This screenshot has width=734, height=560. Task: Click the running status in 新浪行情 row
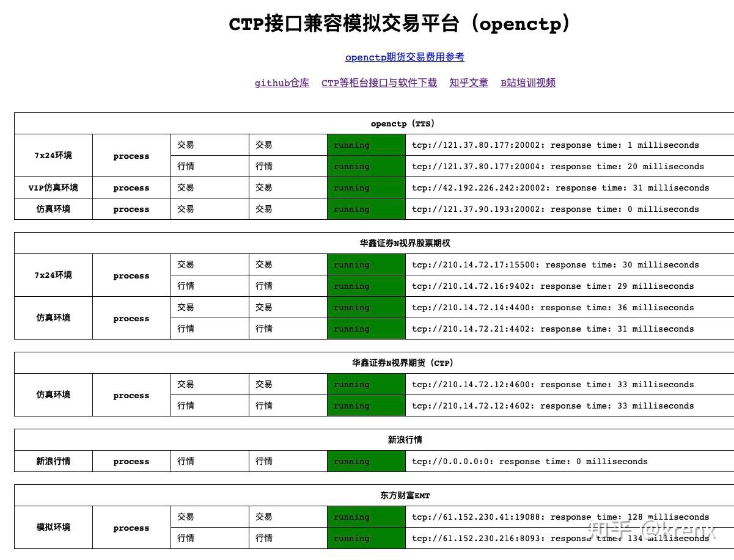(x=365, y=461)
